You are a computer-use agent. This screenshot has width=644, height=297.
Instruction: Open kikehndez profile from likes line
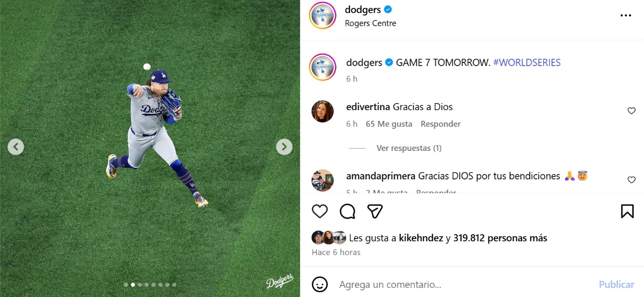point(421,237)
